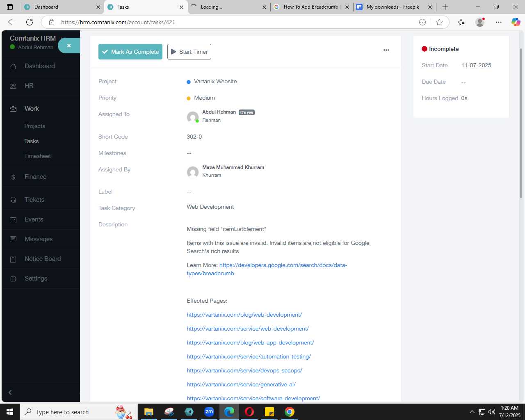The width and height of the screenshot is (525, 420).
Task: Open Messages chat icon
Action: point(13,239)
